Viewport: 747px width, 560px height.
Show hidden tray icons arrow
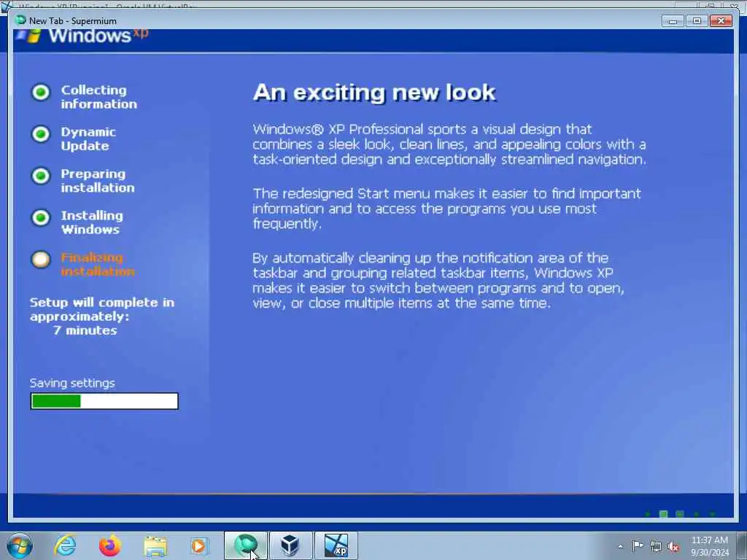(x=620, y=546)
